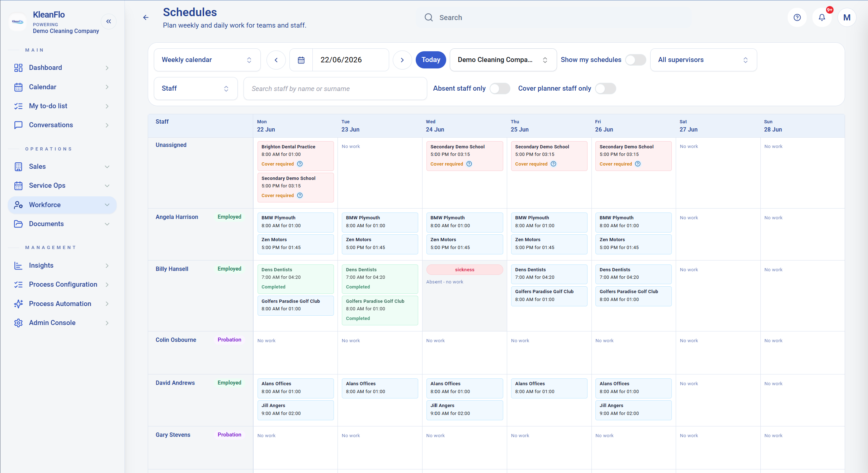Click Search staff by name field

coord(335,89)
